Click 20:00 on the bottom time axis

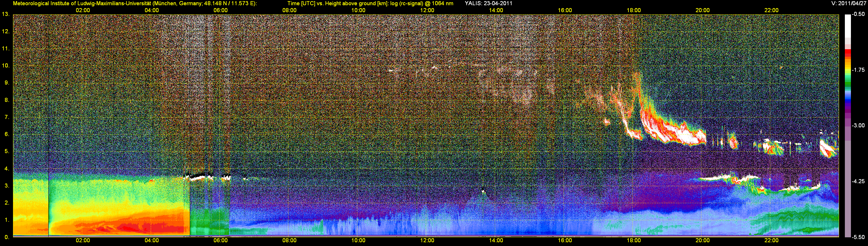tap(703, 240)
